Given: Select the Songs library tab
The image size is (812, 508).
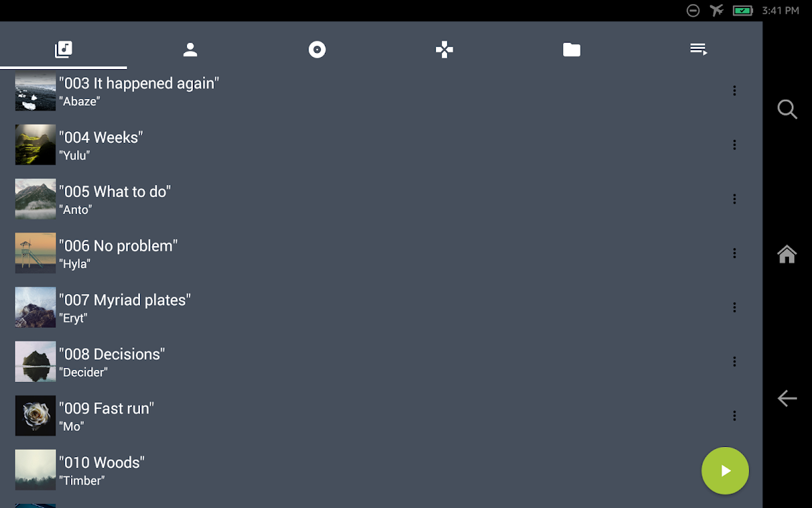Looking at the screenshot, I should point(64,49).
